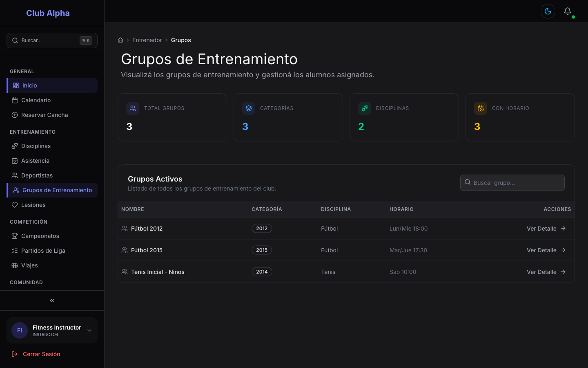Select Grupos de Entrenamiento sidebar item
This screenshot has width=588, height=368.
pos(52,190)
